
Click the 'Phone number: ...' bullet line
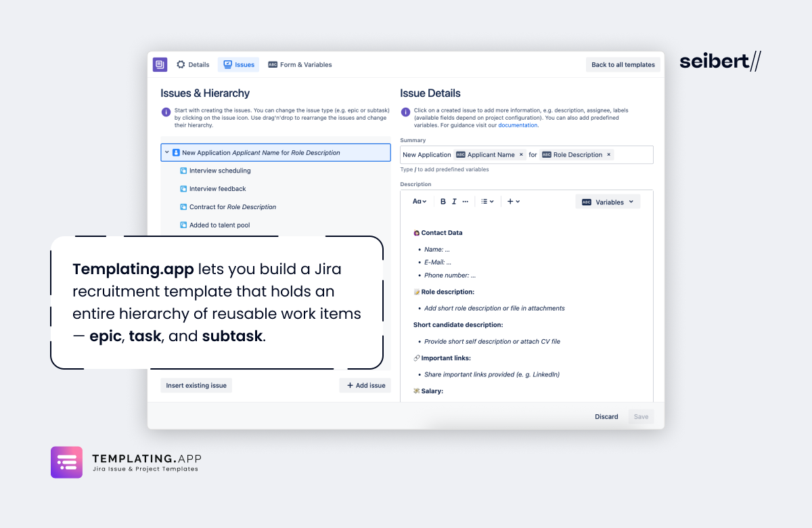tap(450, 276)
